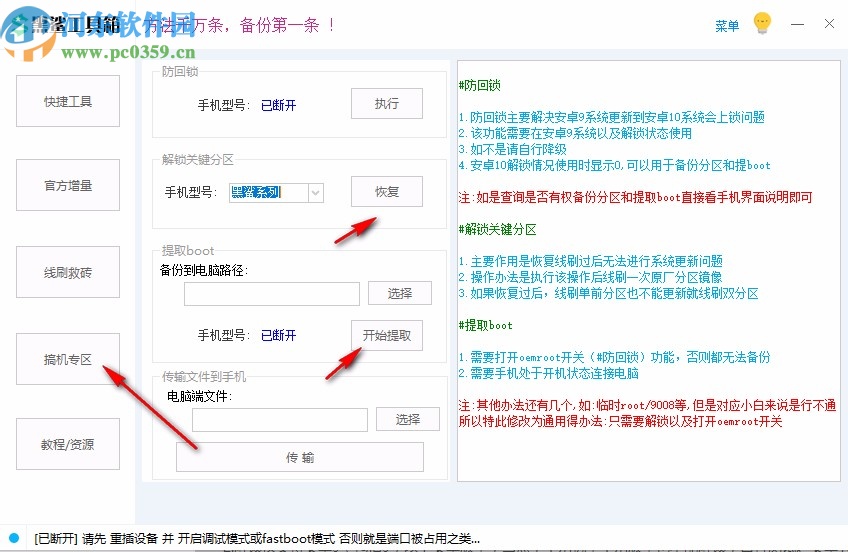Click the 开始提取 button
Viewport: 848px width, 552px height.
[x=387, y=335]
